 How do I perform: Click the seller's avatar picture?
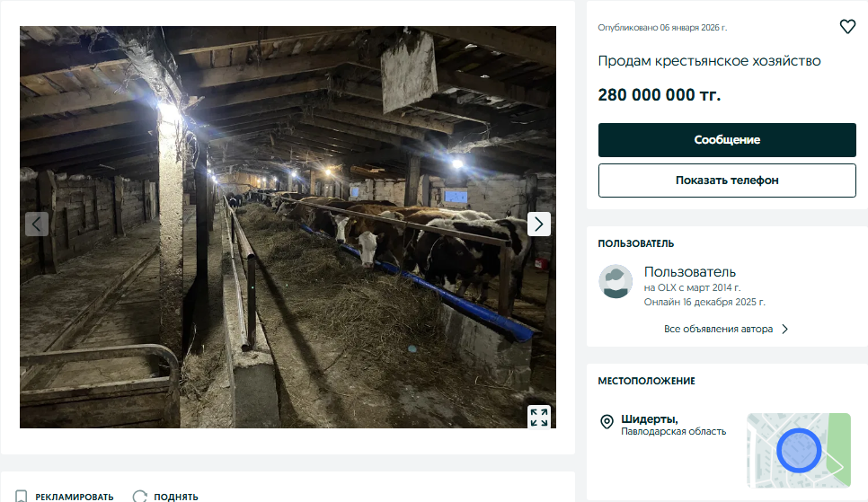[x=616, y=282]
